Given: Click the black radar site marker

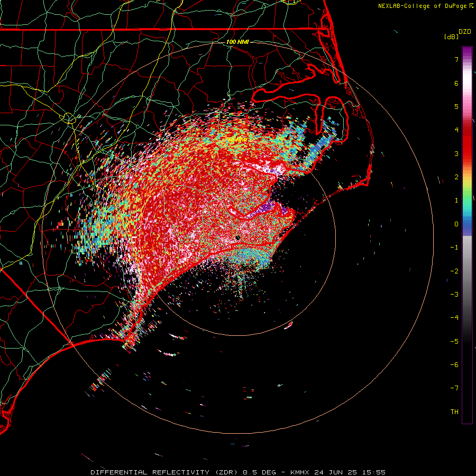Looking at the screenshot, I should coord(237,237).
